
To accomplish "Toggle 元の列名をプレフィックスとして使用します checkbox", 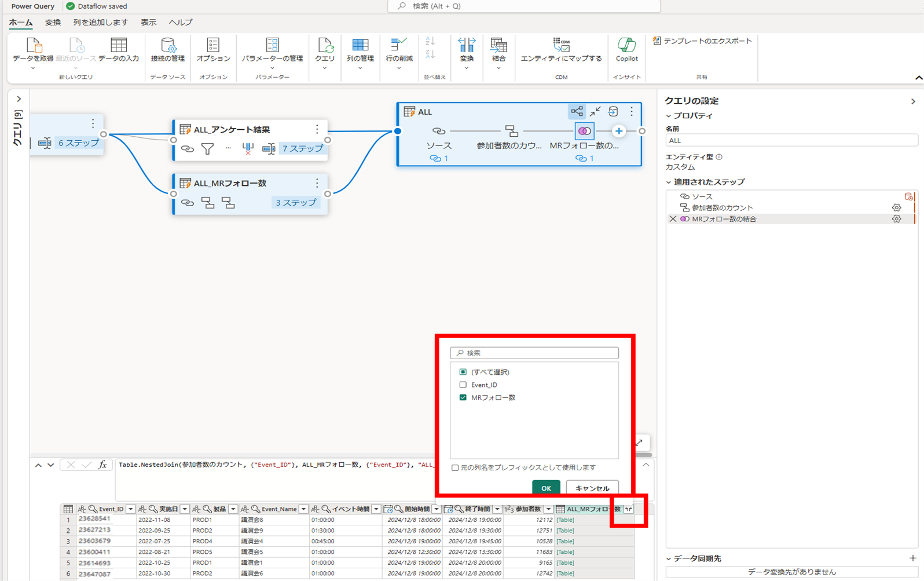I will click(455, 467).
